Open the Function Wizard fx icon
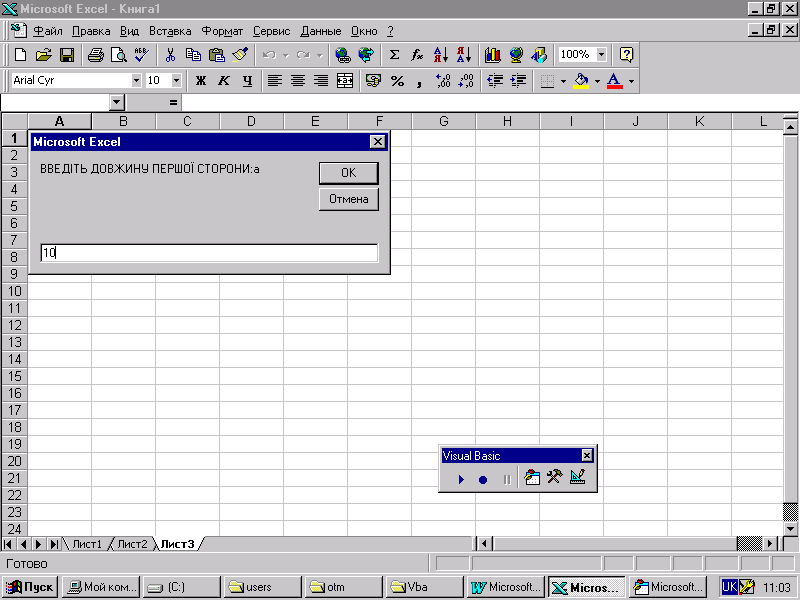The image size is (800, 600). pos(417,55)
